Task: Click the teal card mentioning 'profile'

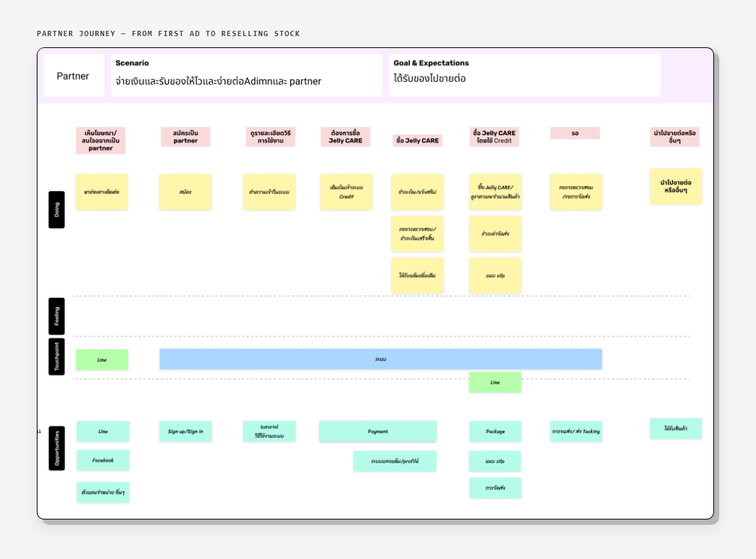Action: pyautogui.click(x=395, y=461)
